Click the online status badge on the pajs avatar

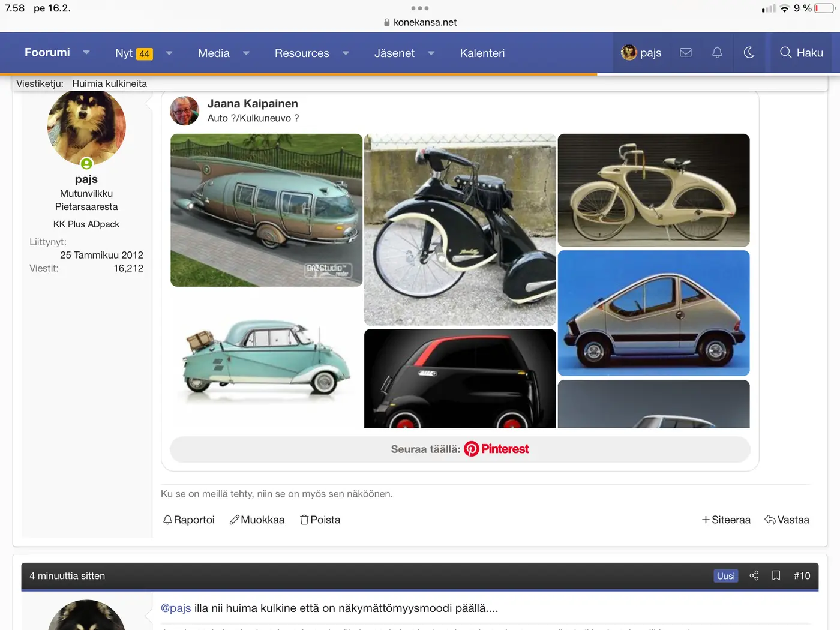pos(86,163)
